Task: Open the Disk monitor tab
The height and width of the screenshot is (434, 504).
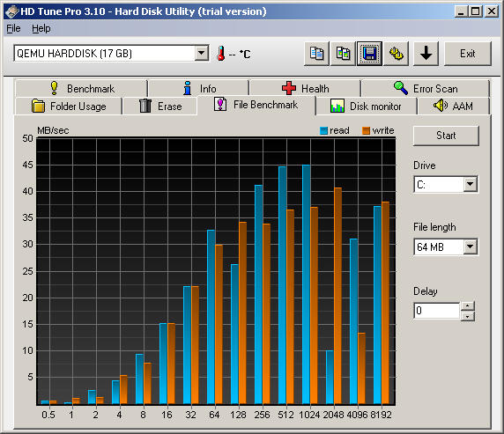Action: 367,106
